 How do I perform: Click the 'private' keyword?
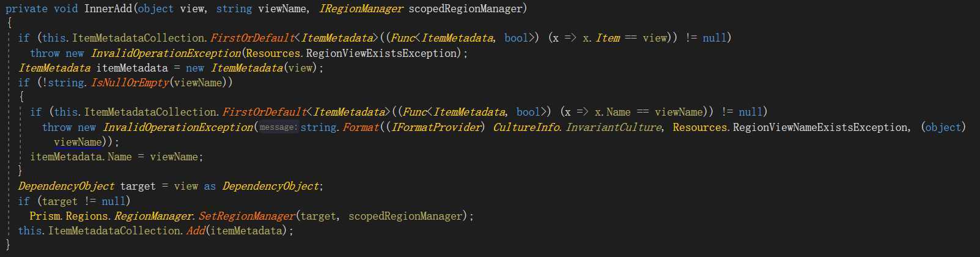[26, 9]
